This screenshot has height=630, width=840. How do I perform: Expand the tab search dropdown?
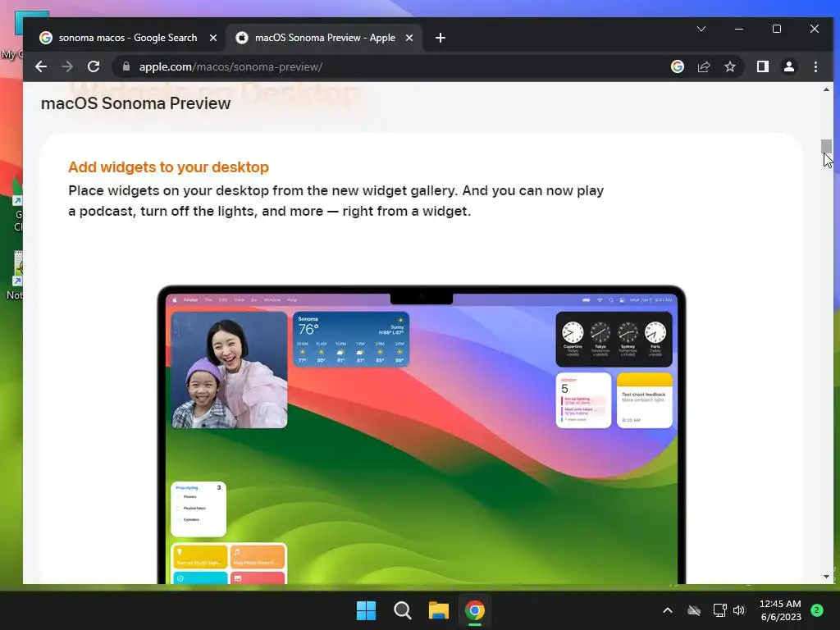point(701,29)
